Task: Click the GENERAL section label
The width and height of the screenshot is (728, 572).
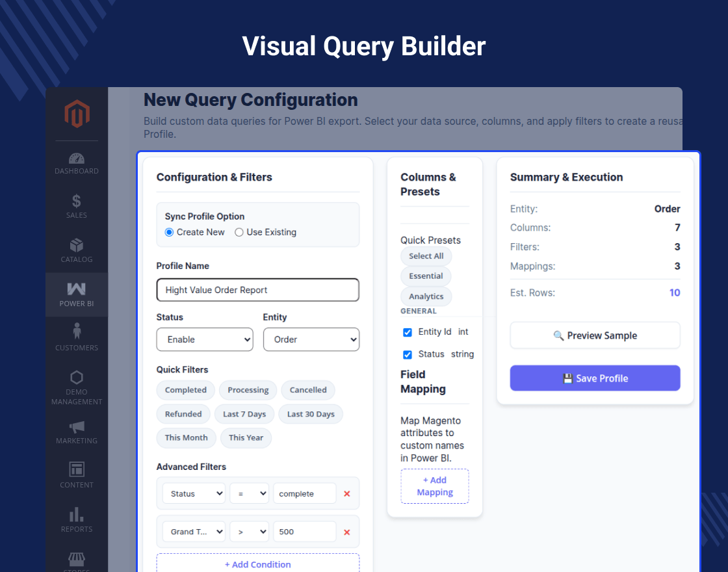Action: [419, 311]
